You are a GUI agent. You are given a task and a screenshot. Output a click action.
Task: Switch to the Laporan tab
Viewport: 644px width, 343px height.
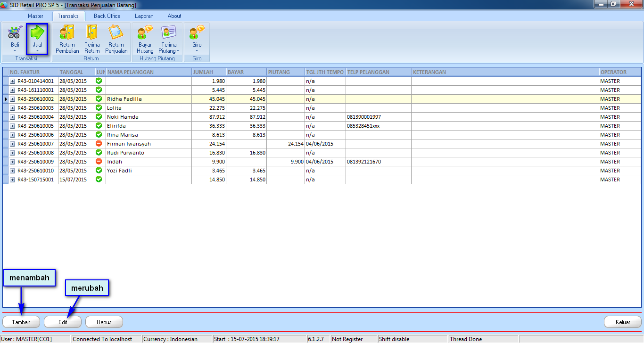pyautogui.click(x=144, y=16)
